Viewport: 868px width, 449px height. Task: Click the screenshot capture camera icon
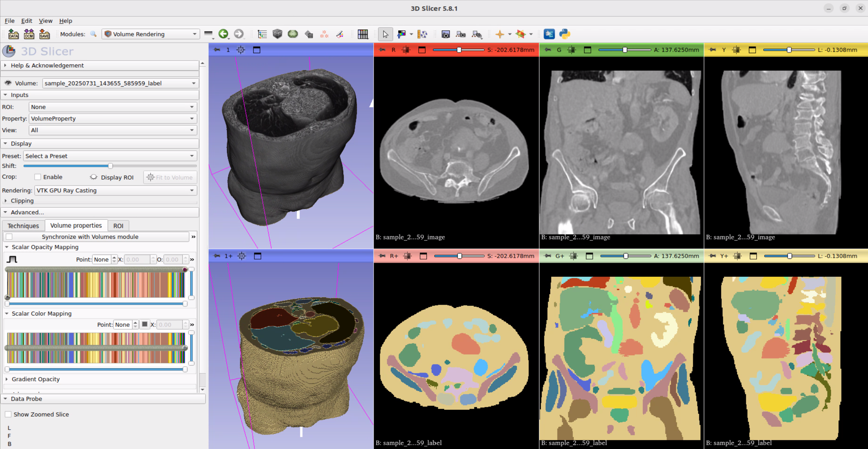445,34
